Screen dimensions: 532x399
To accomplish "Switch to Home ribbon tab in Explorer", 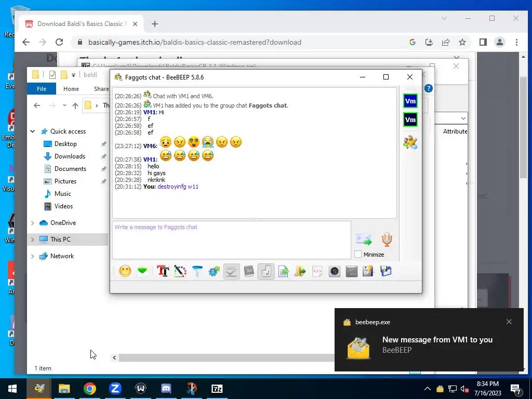I will click(x=71, y=88).
